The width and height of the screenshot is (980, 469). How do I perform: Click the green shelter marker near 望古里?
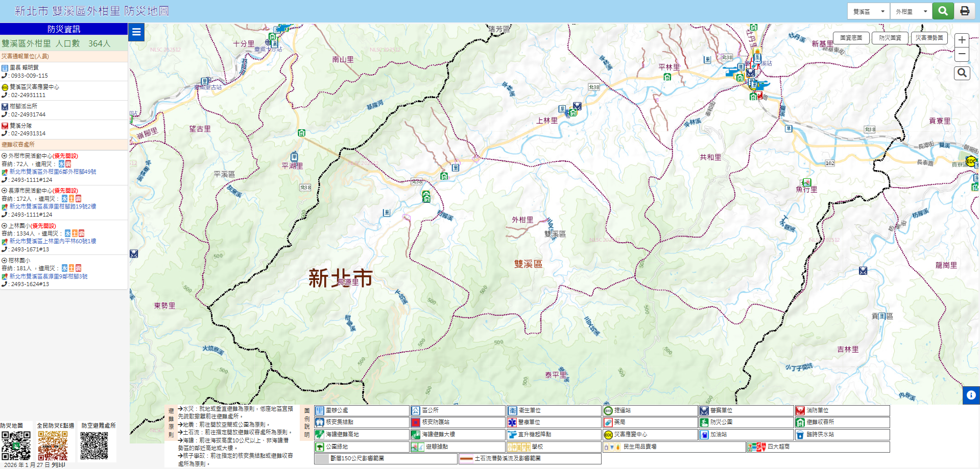[301, 133]
